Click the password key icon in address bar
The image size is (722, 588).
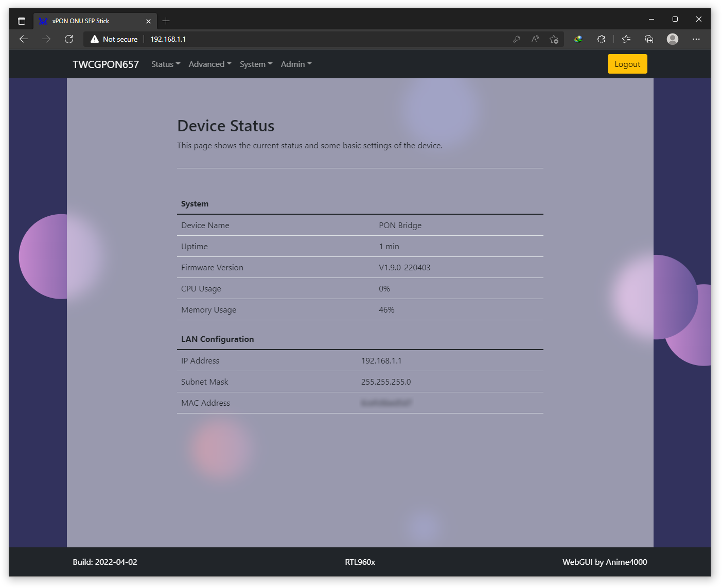point(517,39)
